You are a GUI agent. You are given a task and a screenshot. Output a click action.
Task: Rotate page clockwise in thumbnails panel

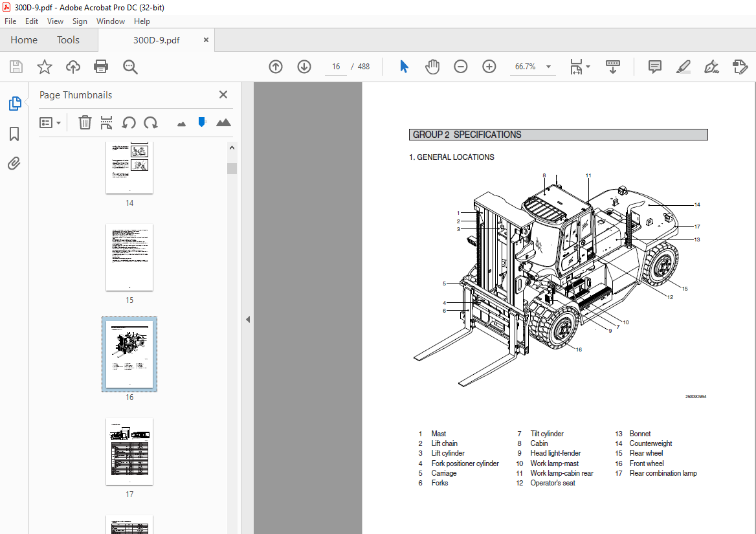(151, 122)
